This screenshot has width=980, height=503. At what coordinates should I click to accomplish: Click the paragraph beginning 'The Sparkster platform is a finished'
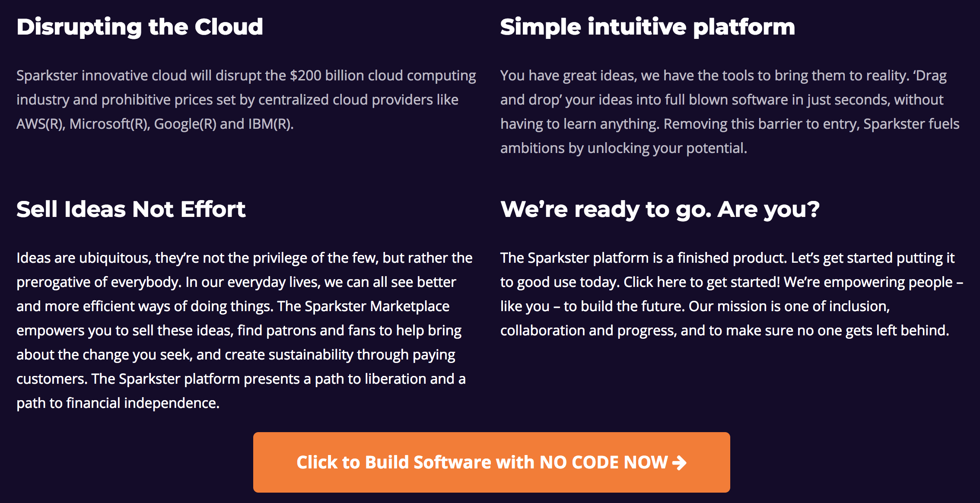pyautogui.click(x=732, y=294)
